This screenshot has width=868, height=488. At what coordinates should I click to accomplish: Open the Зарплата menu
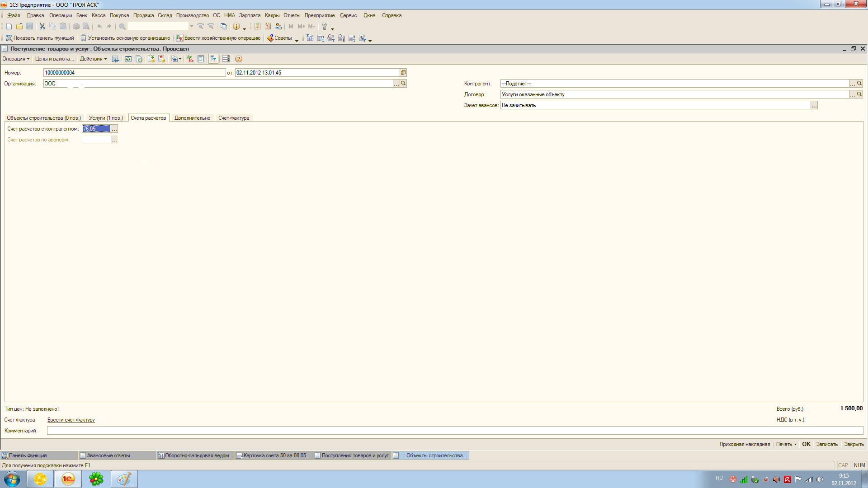tap(250, 15)
